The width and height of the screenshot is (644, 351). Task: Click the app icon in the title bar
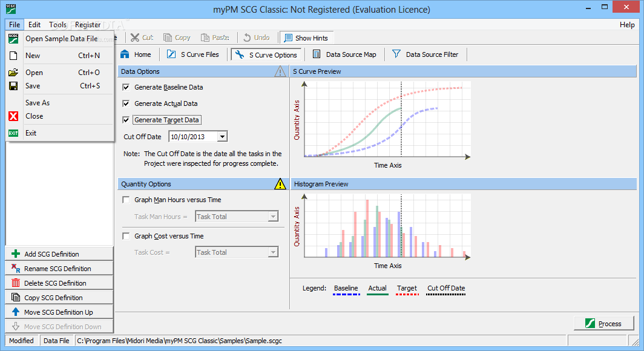pyautogui.click(x=11, y=8)
